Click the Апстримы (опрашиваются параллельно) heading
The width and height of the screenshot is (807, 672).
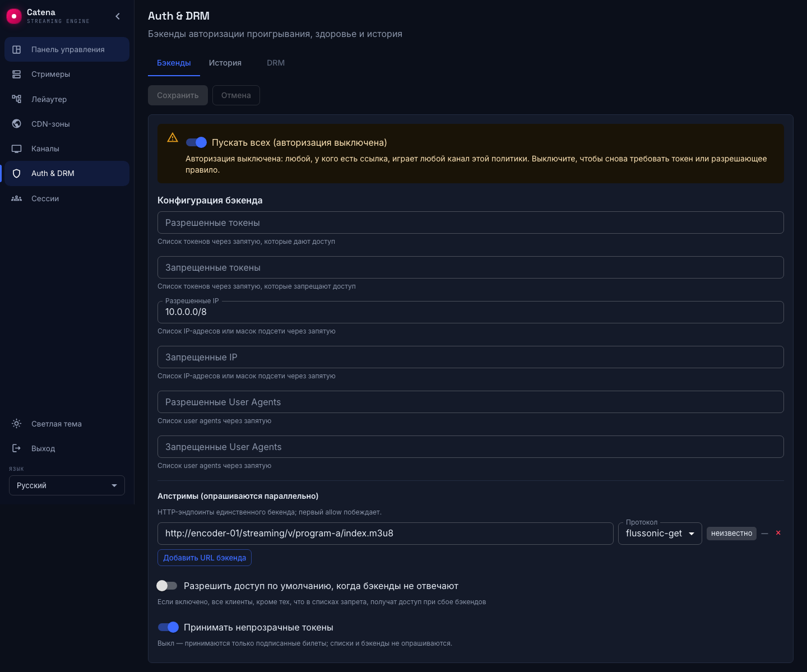[238, 496]
